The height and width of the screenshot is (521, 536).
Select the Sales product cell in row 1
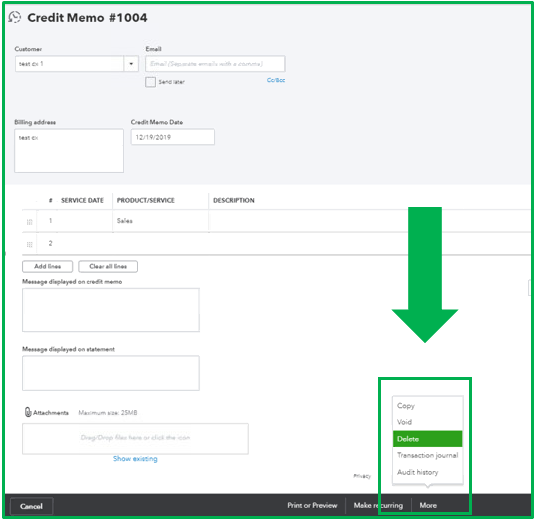(161, 221)
